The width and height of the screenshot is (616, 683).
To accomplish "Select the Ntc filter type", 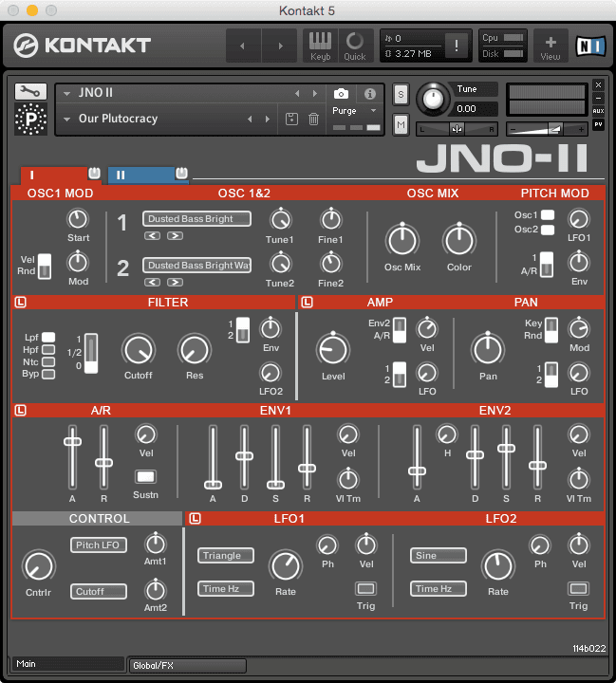I will (x=48, y=361).
